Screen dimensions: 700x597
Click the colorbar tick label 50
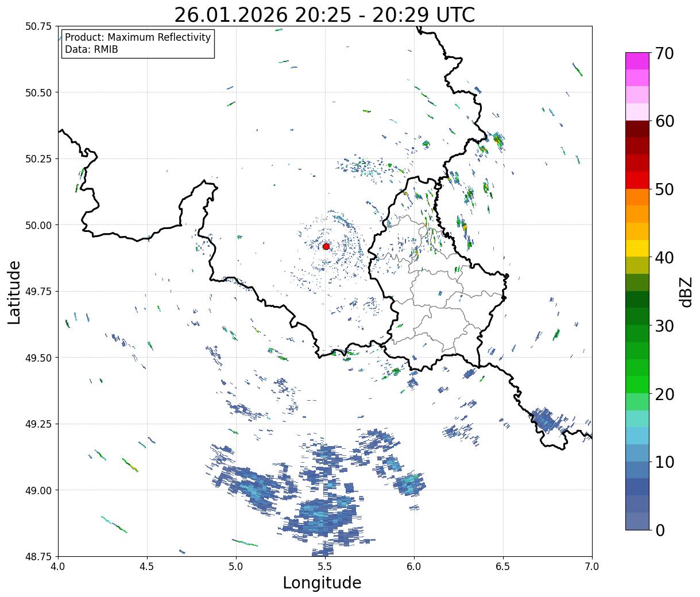pyautogui.click(x=664, y=189)
